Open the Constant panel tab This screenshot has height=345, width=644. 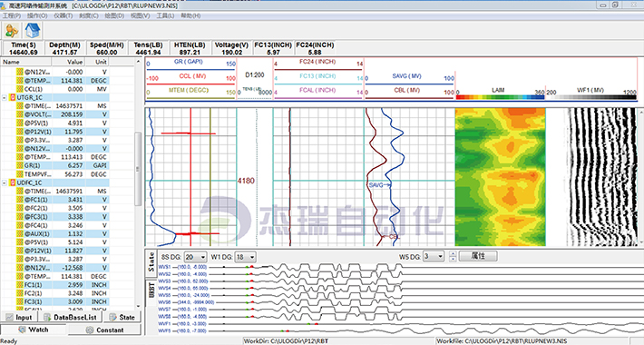104,330
